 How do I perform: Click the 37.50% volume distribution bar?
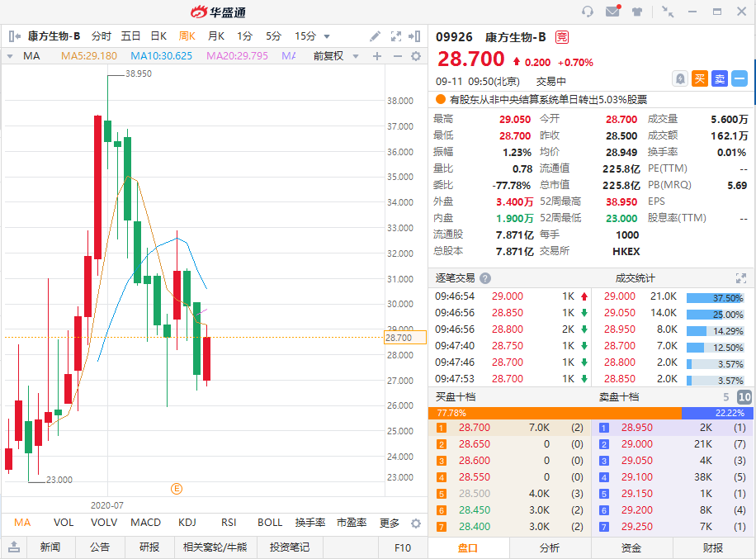point(715,298)
